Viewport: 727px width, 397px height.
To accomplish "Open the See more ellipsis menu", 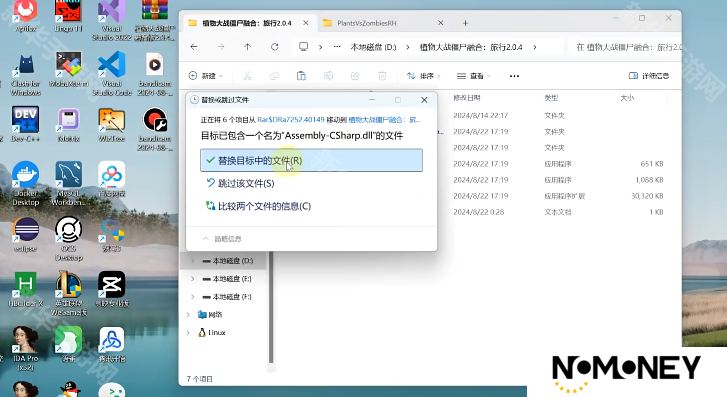I will [514, 76].
